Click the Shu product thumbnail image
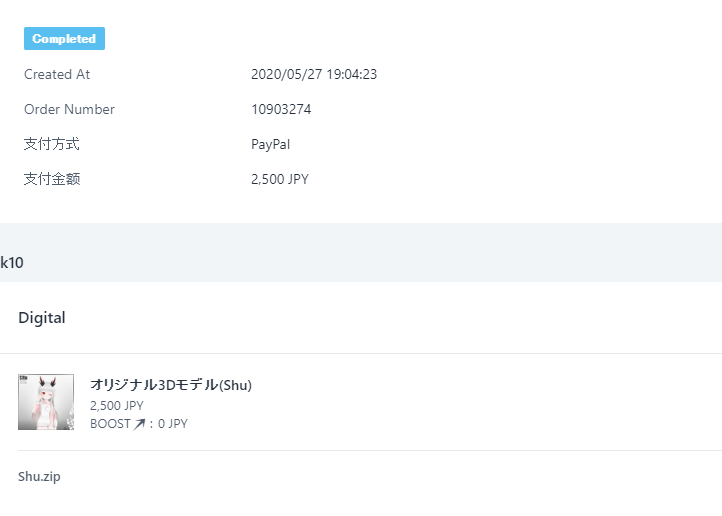 (x=46, y=402)
